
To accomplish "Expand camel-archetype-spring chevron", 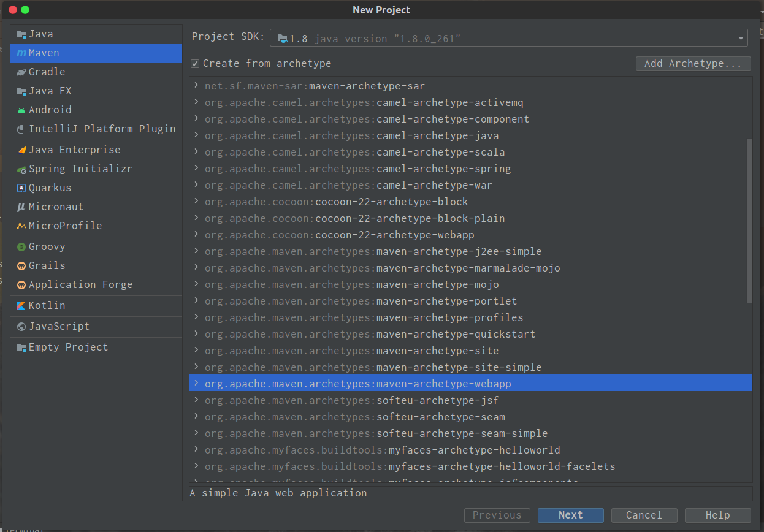I will click(196, 169).
